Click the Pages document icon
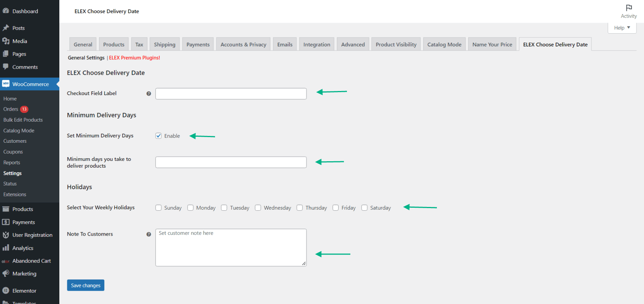 [x=6, y=54]
